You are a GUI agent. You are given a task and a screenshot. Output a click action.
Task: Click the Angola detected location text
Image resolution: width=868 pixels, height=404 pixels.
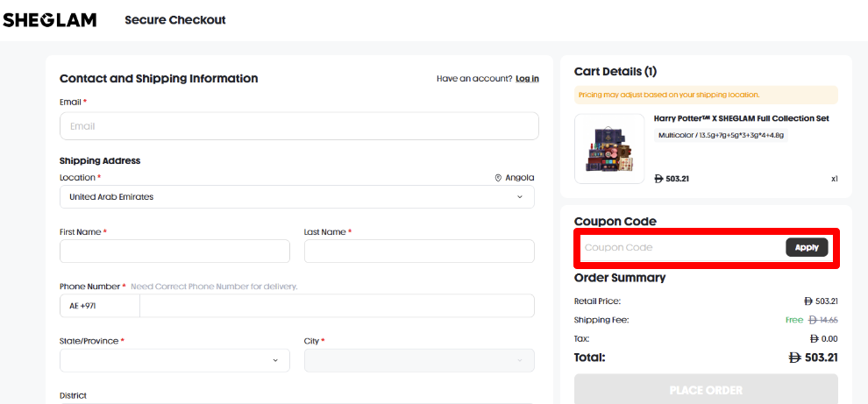coord(519,178)
